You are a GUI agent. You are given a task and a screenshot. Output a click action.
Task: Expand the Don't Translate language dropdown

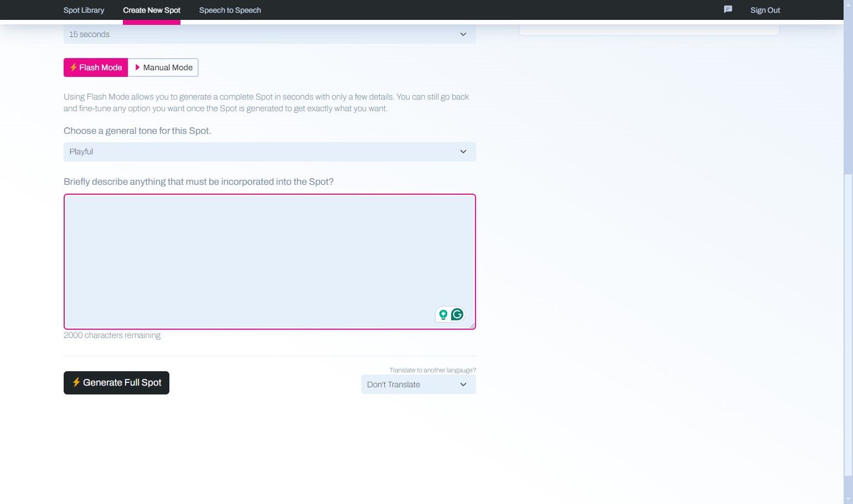[x=418, y=385]
